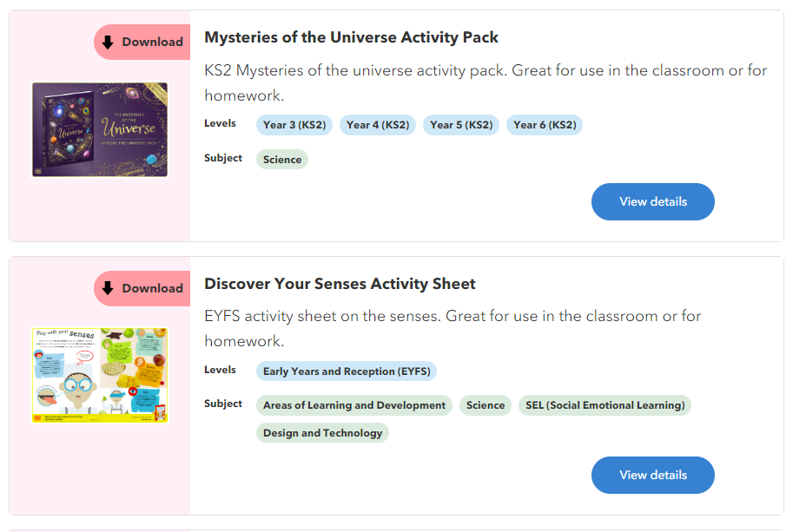Viewport: 806px width, 532px height.
Task: Click the Areas of Learning and Development tag
Action: coord(354,405)
